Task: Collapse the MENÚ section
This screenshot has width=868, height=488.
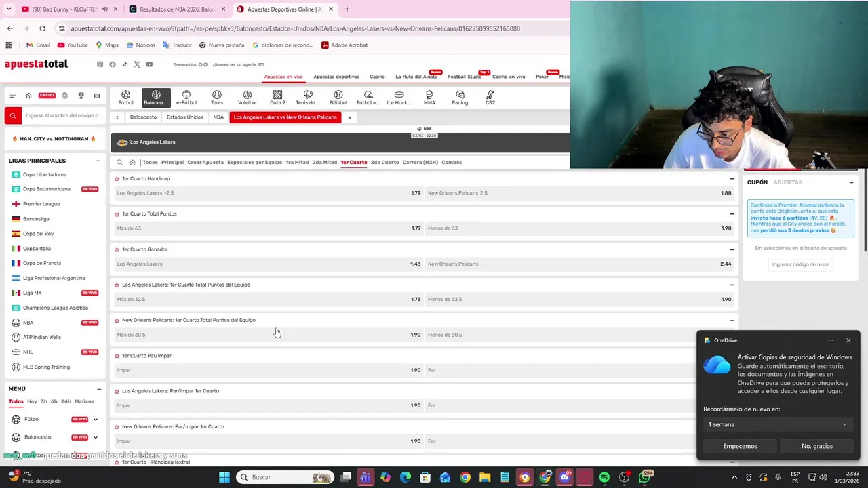Action: tap(98, 389)
